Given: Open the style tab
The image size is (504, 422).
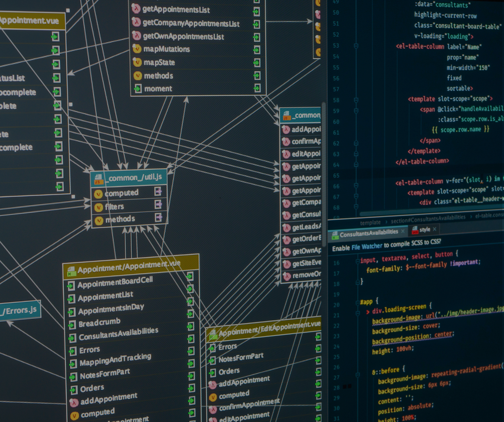Looking at the screenshot, I should 425,229.
